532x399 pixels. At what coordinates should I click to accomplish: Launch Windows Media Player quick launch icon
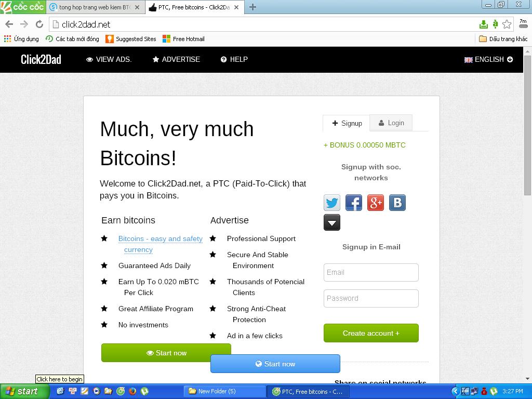click(96, 391)
